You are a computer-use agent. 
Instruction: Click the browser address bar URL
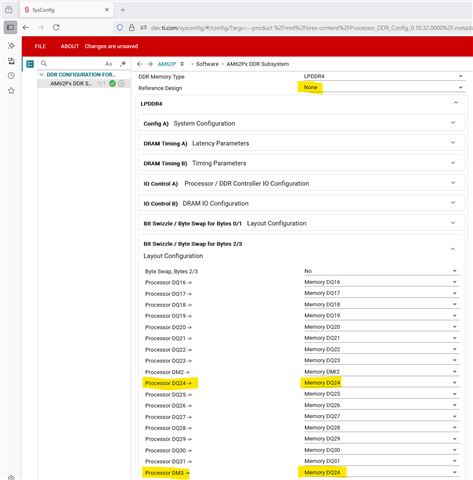click(311, 28)
